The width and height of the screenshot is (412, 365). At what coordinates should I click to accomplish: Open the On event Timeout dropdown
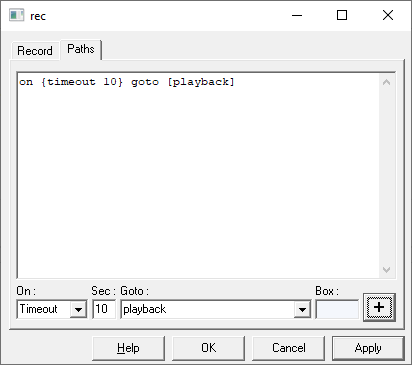78,309
